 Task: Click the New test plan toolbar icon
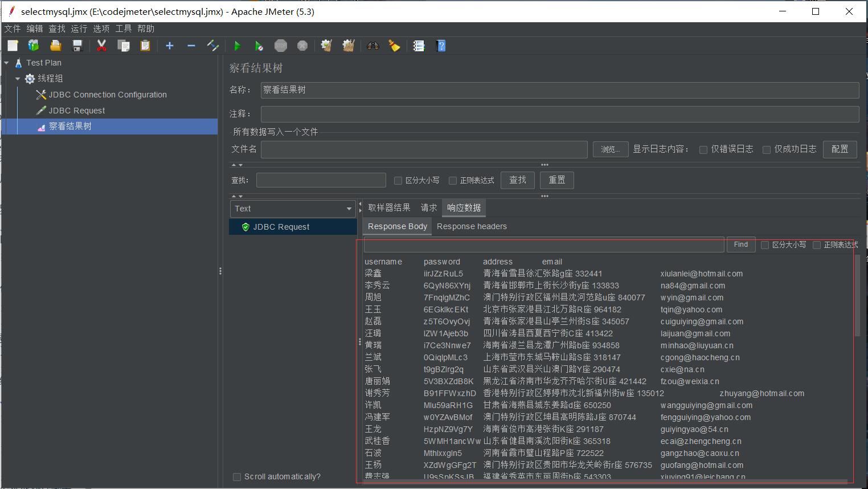click(13, 46)
